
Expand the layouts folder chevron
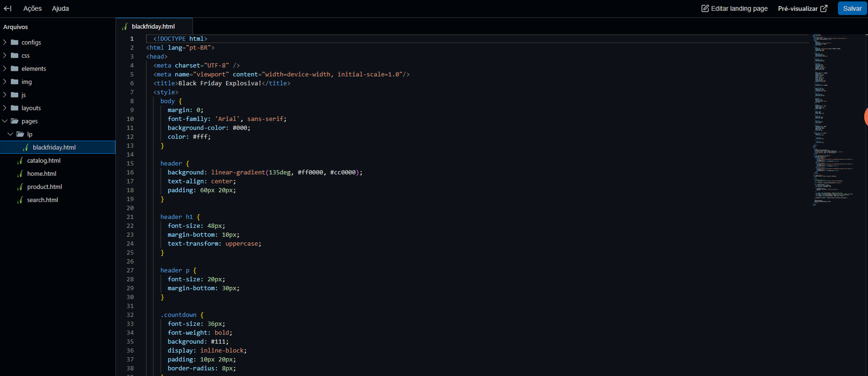tap(5, 108)
